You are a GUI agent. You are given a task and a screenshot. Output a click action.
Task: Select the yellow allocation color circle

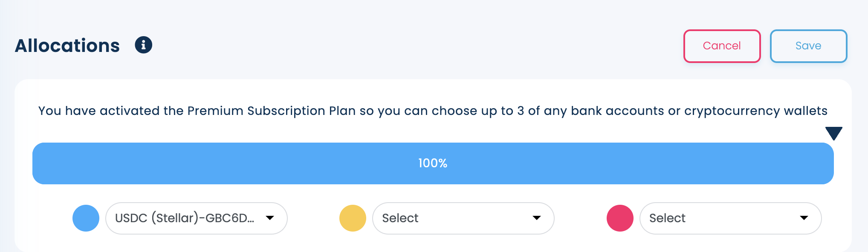[353, 218]
